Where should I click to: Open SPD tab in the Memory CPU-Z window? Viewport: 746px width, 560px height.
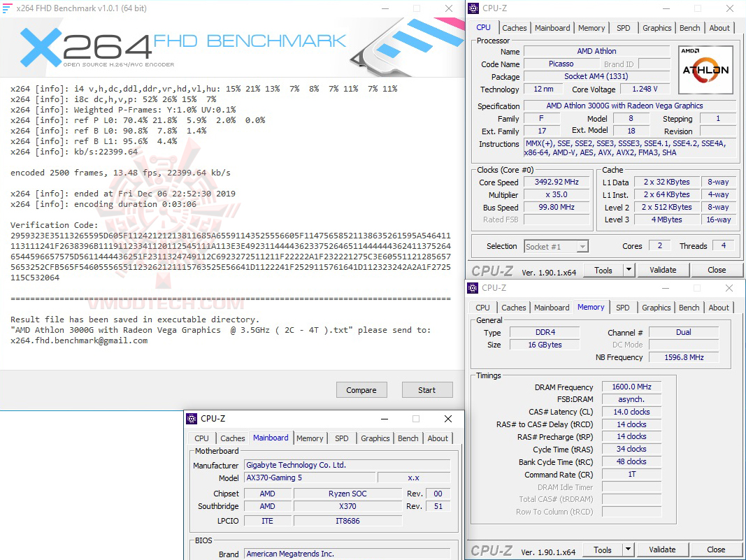pyautogui.click(x=623, y=308)
